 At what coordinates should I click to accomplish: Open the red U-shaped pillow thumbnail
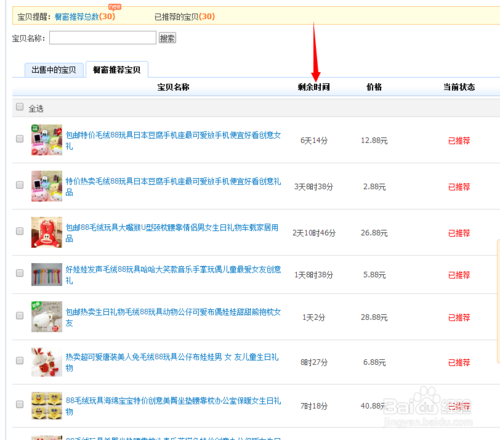pyautogui.click(x=47, y=232)
